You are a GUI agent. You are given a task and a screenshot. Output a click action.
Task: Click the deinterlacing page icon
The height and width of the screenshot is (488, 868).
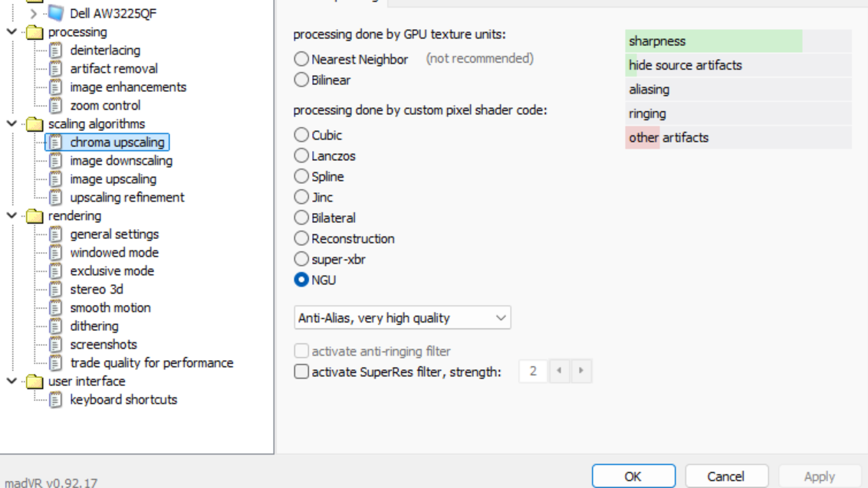click(x=55, y=51)
